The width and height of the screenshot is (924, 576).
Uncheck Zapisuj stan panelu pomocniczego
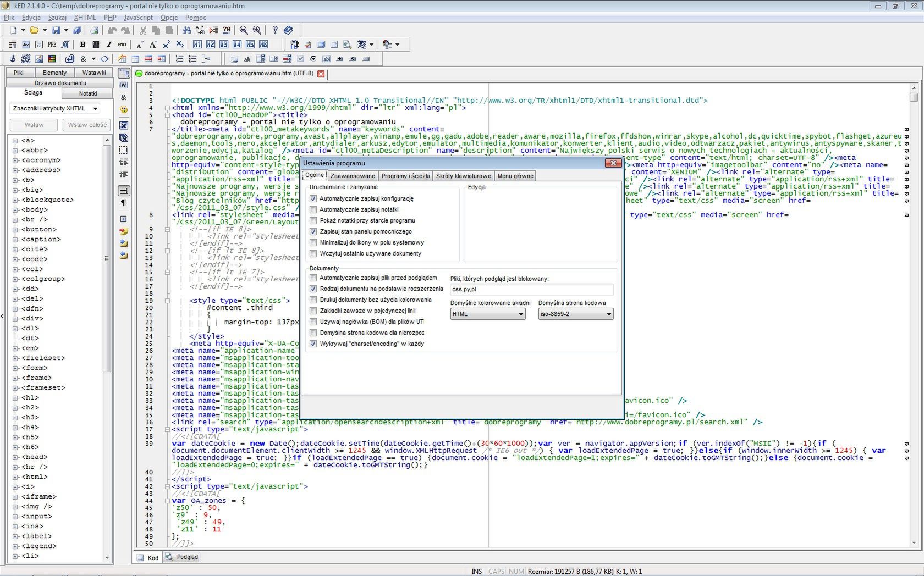[313, 232]
